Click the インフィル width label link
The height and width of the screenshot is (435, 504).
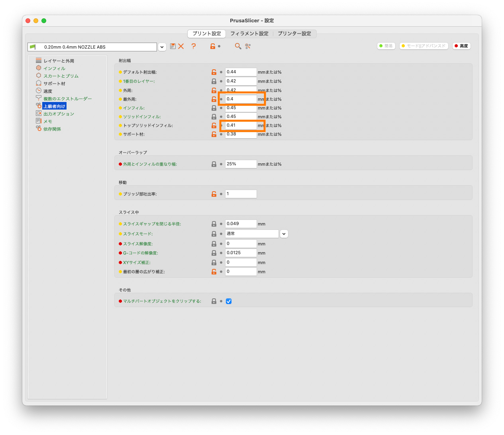click(134, 108)
